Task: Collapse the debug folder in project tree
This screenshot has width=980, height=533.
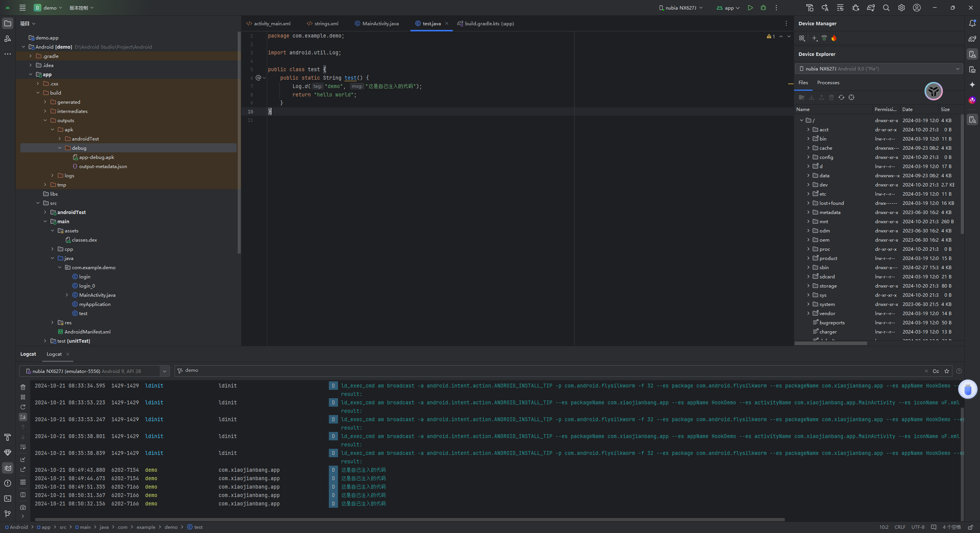Action: pyautogui.click(x=60, y=148)
